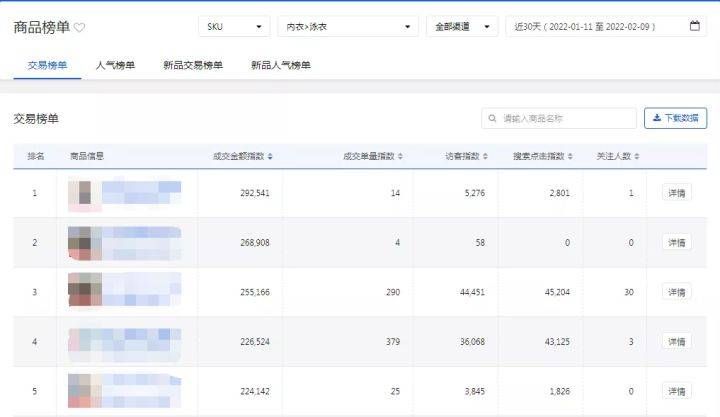Click the search magnifier icon

coord(494,119)
